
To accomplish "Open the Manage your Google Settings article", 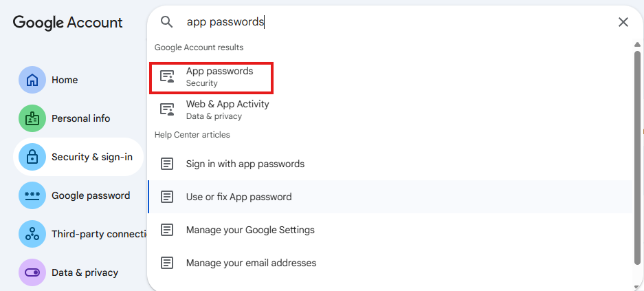I will (250, 230).
